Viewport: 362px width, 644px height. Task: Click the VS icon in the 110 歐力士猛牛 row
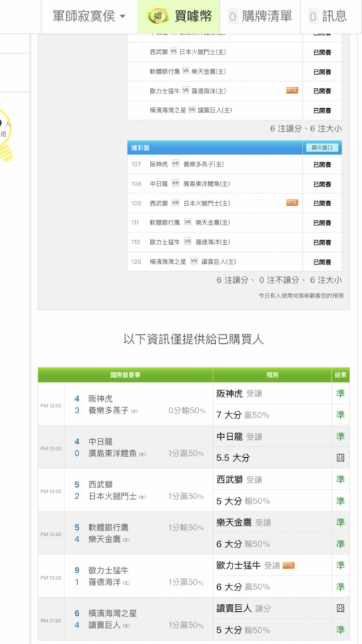pos(188,241)
